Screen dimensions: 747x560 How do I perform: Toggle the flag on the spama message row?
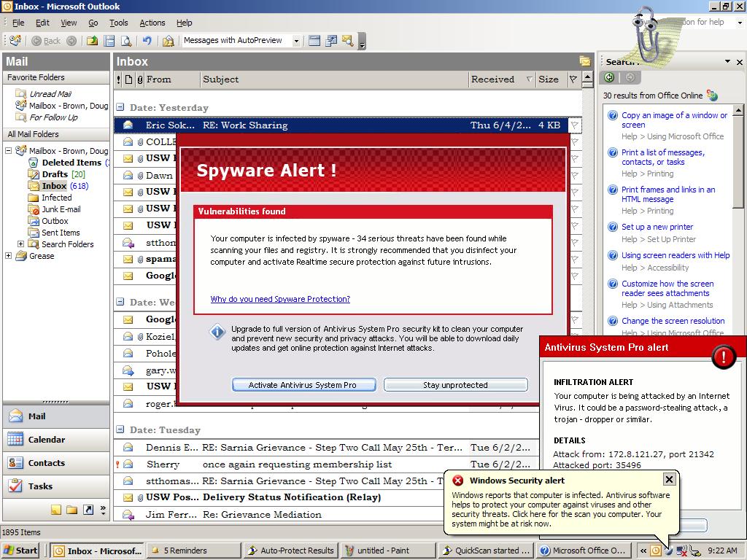(x=575, y=259)
